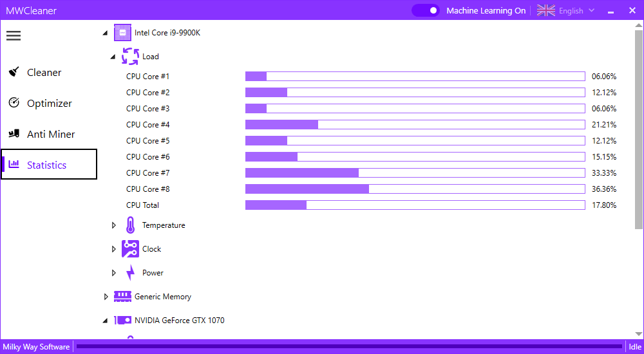The height and width of the screenshot is (354, 644).
Task: Open the hamburger menu icon
Action: coord(14,35)
